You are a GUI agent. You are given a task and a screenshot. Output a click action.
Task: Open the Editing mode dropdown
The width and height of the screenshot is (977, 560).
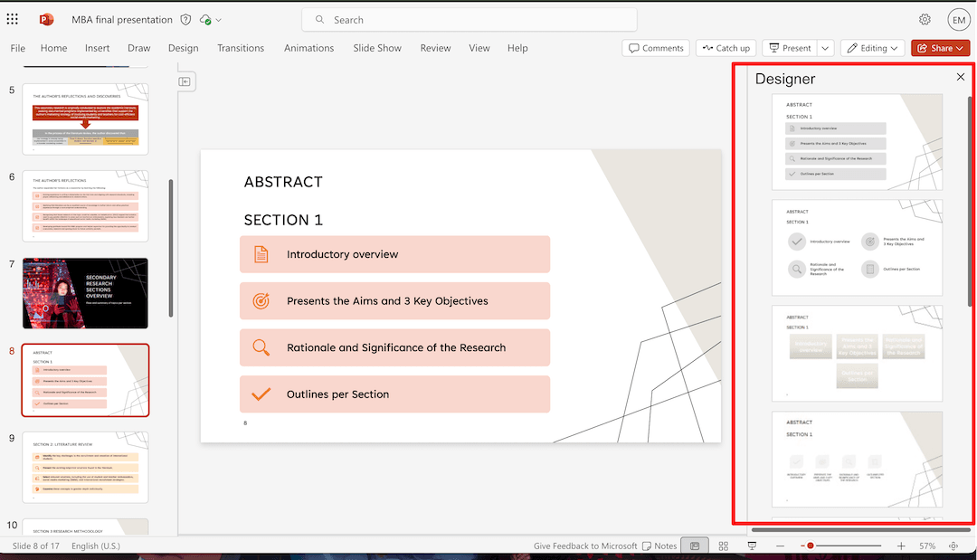[871, 47]
